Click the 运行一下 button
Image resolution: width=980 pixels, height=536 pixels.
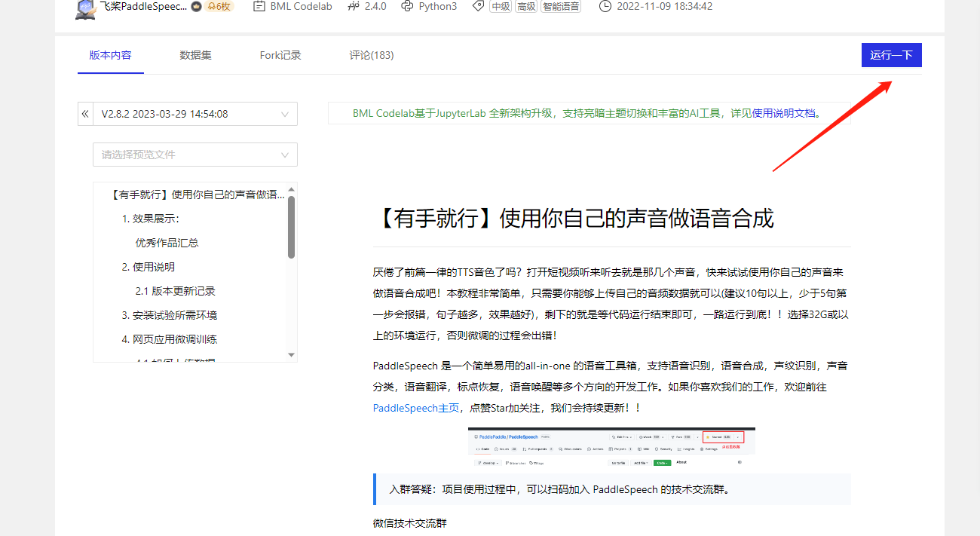(892, 55)
